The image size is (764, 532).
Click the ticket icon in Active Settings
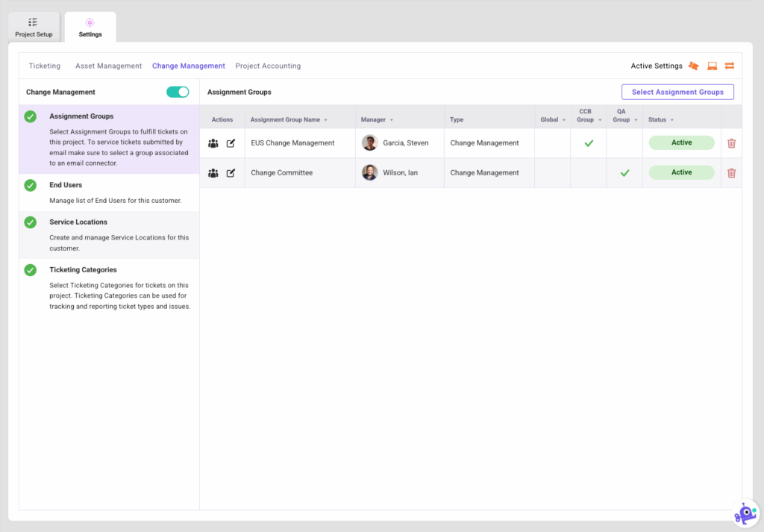(x=694, y=66)
